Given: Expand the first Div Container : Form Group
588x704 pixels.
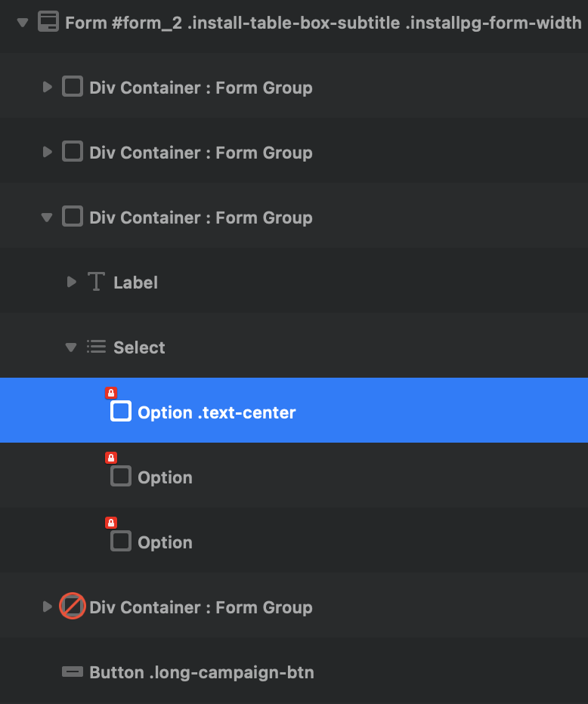Looking at the screenshot, I should [x=48, y=88].
